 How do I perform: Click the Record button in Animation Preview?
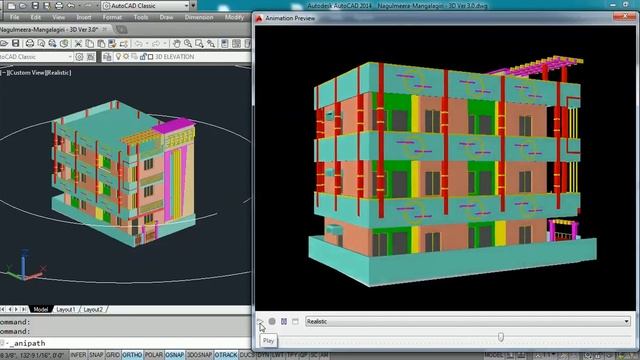click(x=272, y=322)
